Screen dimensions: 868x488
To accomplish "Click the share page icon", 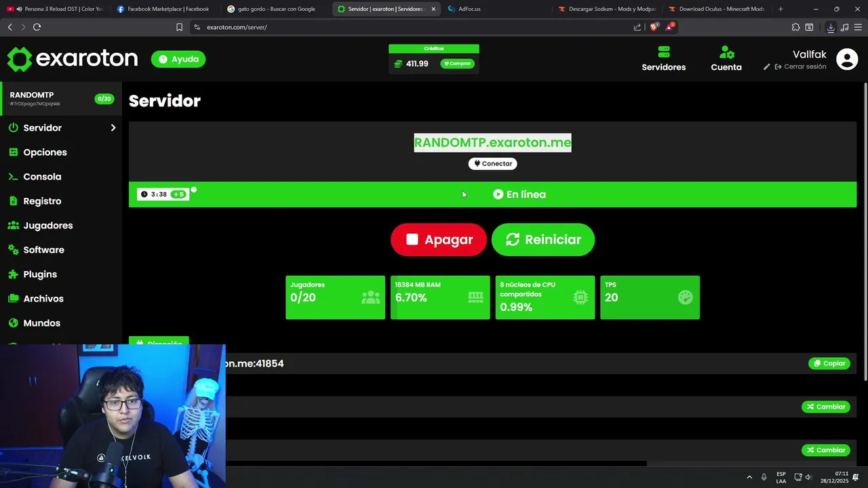I will pos(637,27).
